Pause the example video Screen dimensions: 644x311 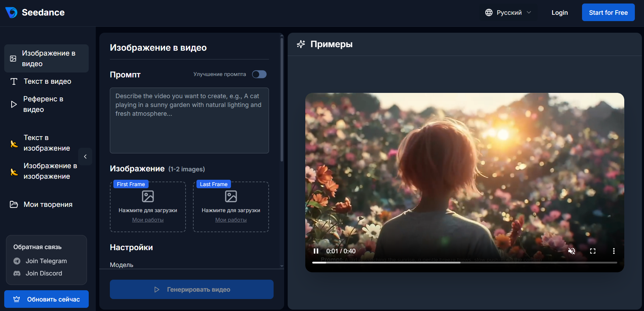coord(316,251)
